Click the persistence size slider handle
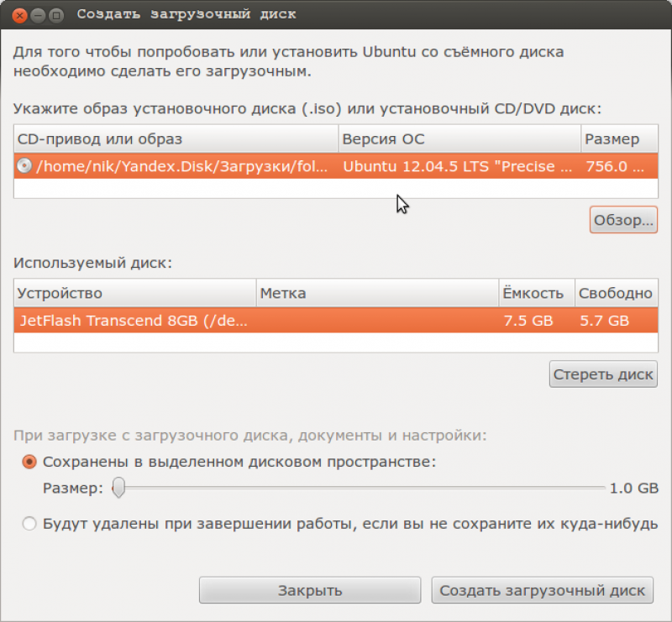Screen dimensions: 672x622 [x=118, y=488]
